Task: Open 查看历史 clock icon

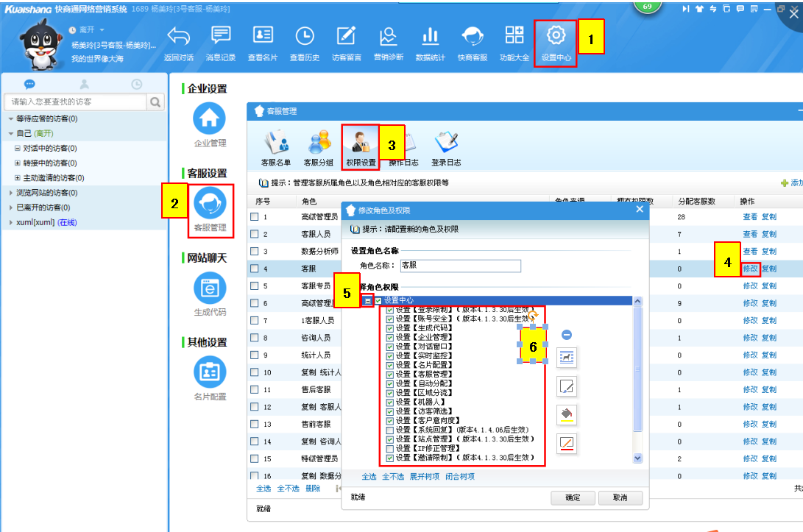Action: pos(305,36)
